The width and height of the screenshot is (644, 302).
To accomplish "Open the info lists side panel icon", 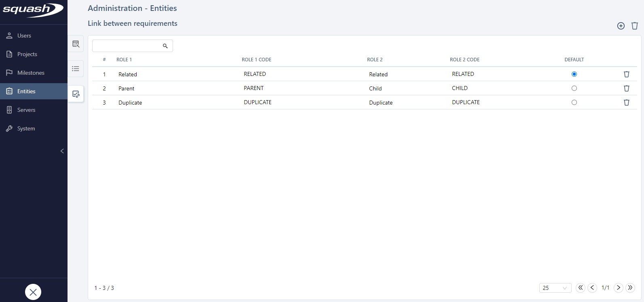I will pos(76,69).
